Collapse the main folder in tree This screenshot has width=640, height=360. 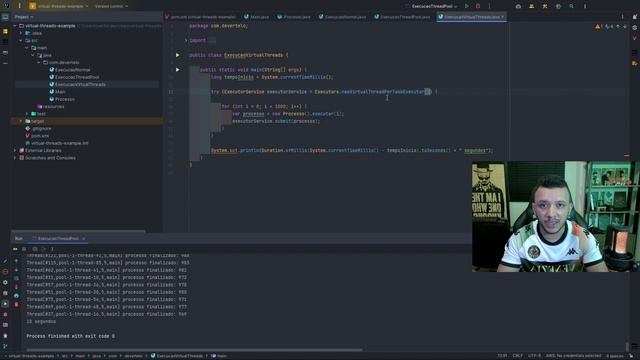click(27, 48)
